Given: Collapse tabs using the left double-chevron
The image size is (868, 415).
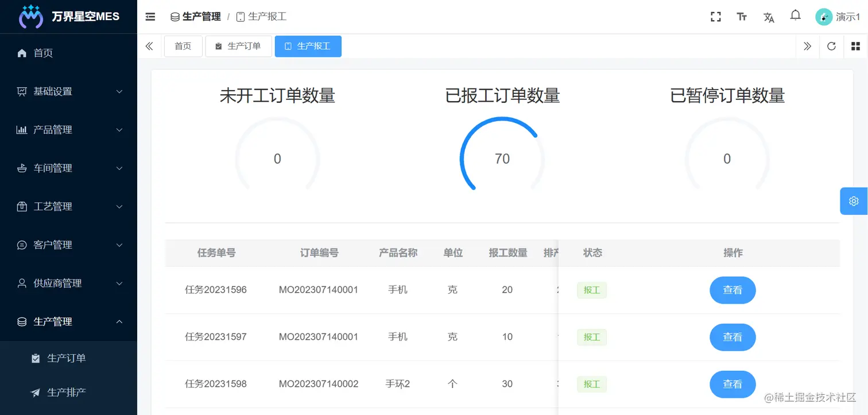Looking at the screenshot, I should (149, 46).
